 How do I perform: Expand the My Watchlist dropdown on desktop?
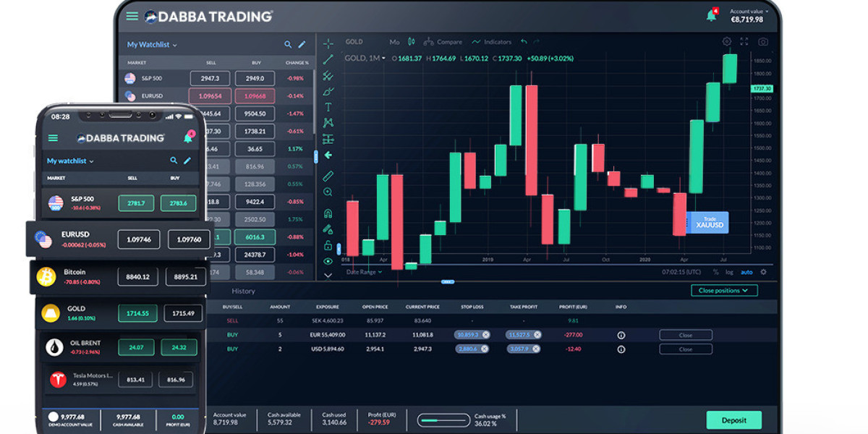(x=152, y=44)
